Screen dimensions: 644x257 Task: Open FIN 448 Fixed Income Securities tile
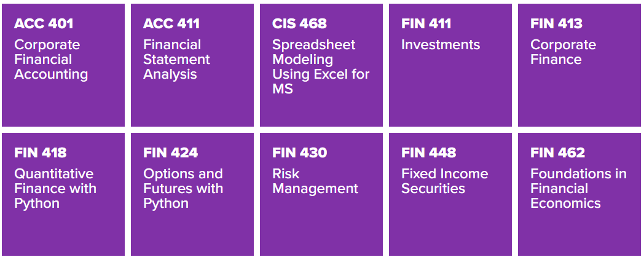tap(450, 194)
